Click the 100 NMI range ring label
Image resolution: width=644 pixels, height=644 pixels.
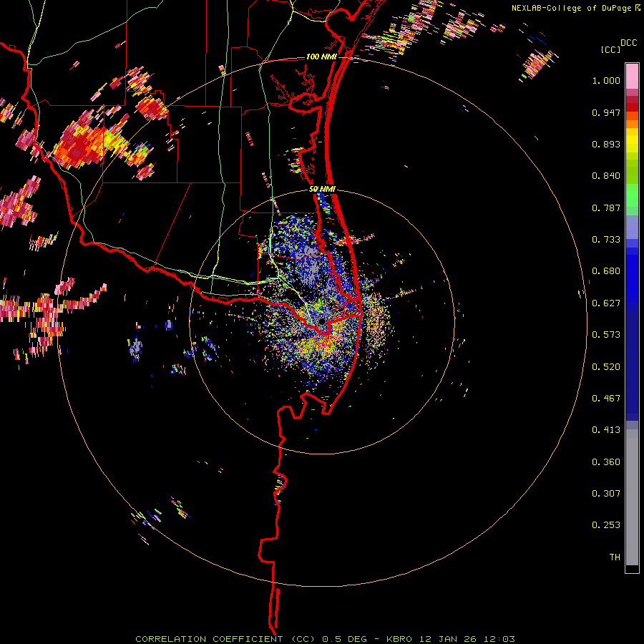pos(321,57)
